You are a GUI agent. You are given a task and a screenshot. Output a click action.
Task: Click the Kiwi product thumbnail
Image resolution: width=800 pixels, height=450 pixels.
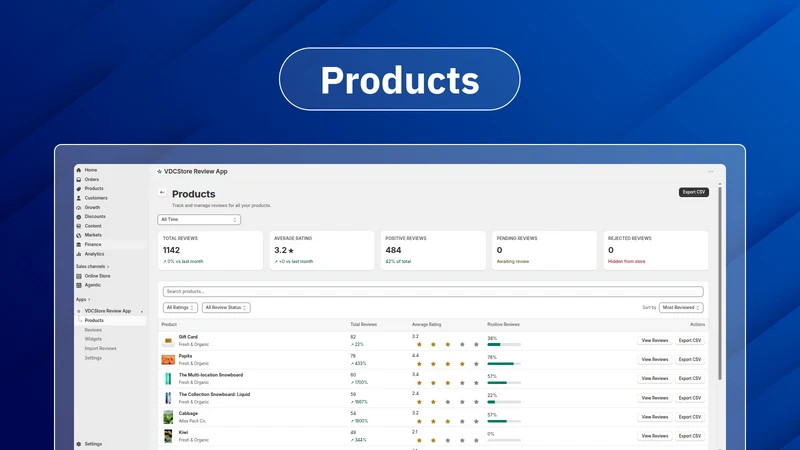168,436
